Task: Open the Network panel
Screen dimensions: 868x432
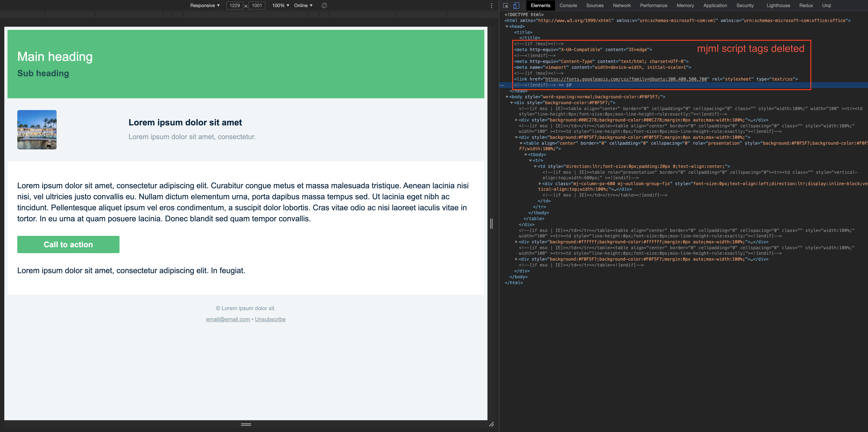Action: (622, 5)
